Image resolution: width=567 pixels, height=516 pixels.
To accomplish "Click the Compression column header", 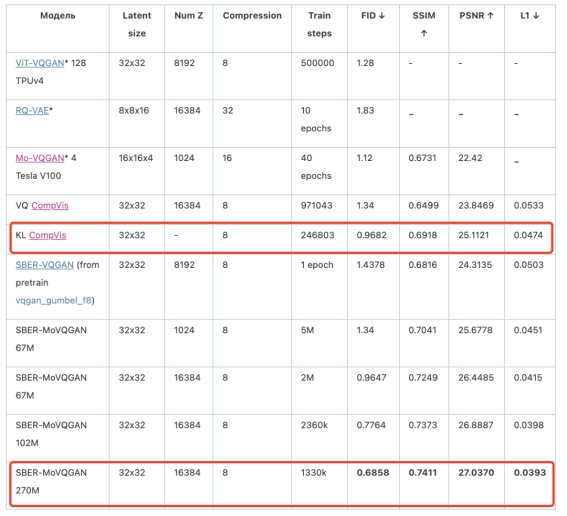I will [x=252, y=16].
